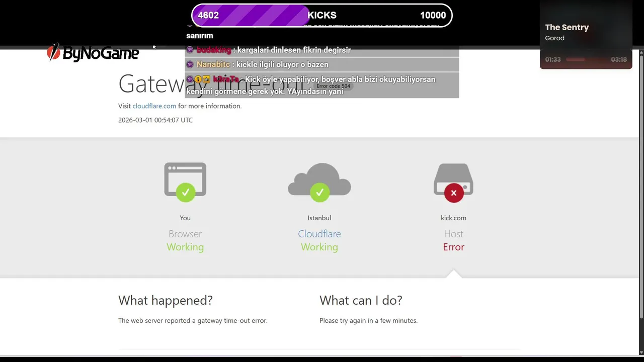
Task: Click the "Istanbul" location label
Action: pos(319,218)
